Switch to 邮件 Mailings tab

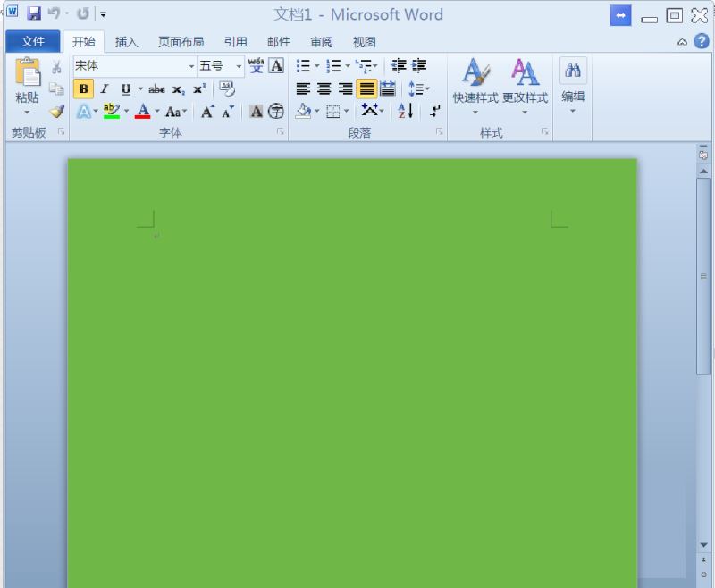coord(278,42)
